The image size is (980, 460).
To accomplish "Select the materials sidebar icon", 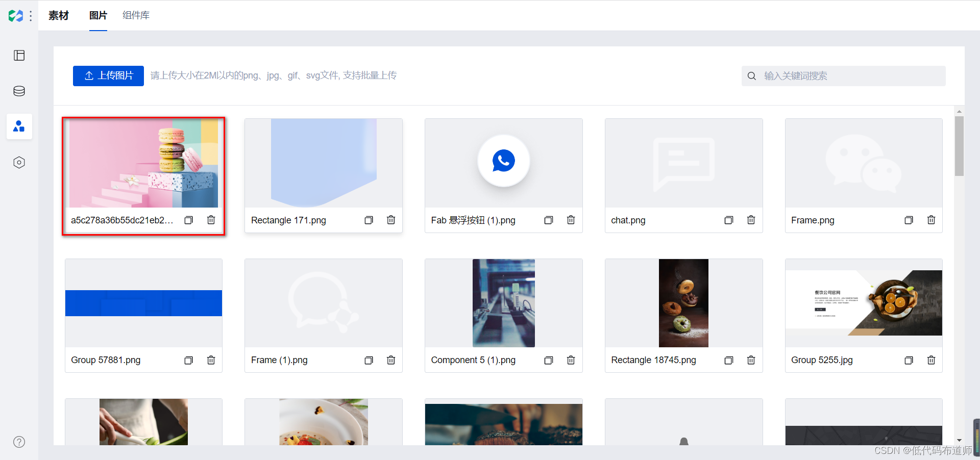I will coord(19,126).
